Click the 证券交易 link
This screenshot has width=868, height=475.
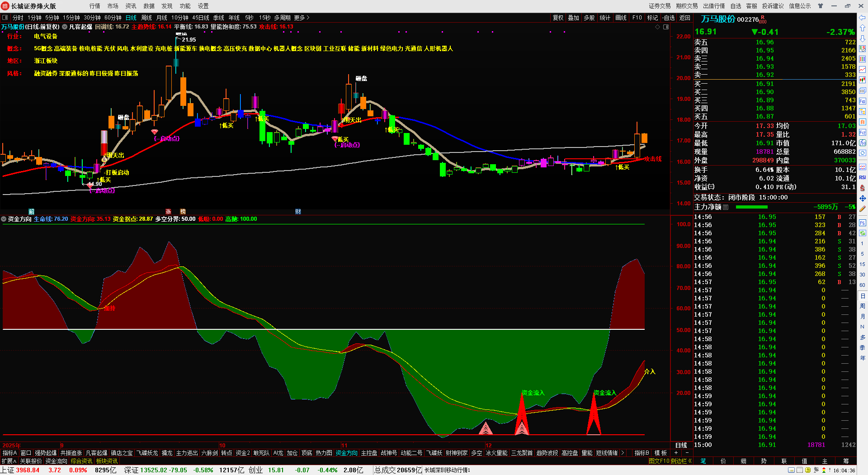click(660, 6)
